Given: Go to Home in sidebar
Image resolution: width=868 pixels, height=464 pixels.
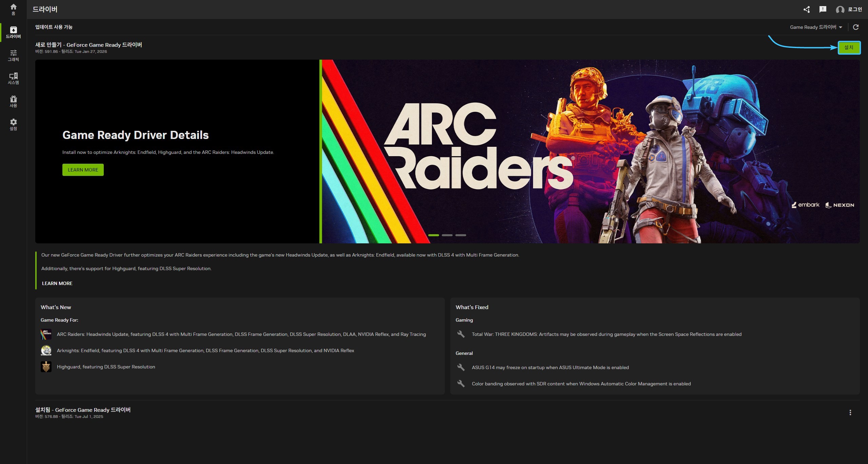Looking at the screenshot, I should click(x=13, y=9).
